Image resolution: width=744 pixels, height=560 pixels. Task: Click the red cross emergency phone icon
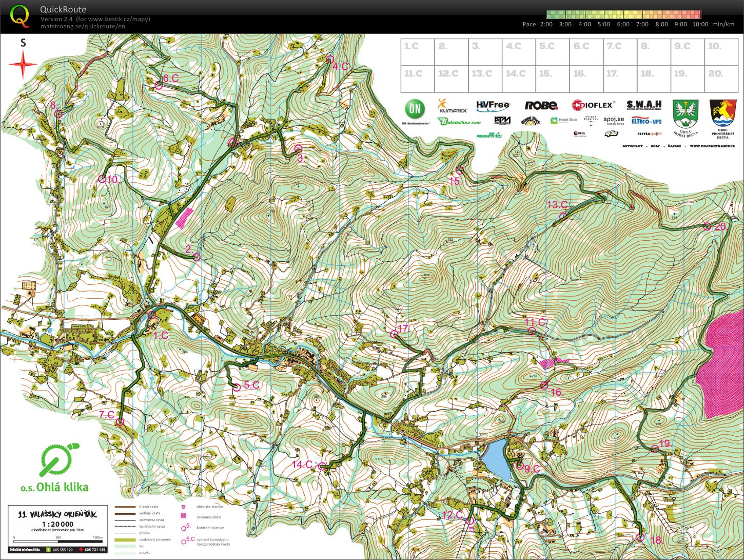[x=81, y=550]
